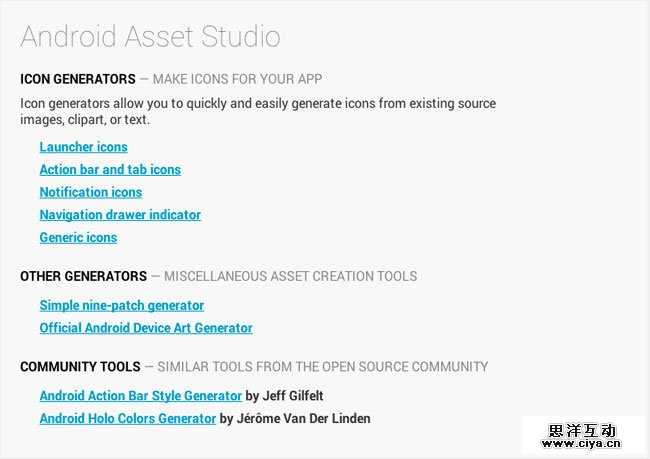Image resolution: width=650 pixels, height=459 pixels.
Task: Click the COMMUNITY TOOLS section heading
Action: tap(80, 367)
